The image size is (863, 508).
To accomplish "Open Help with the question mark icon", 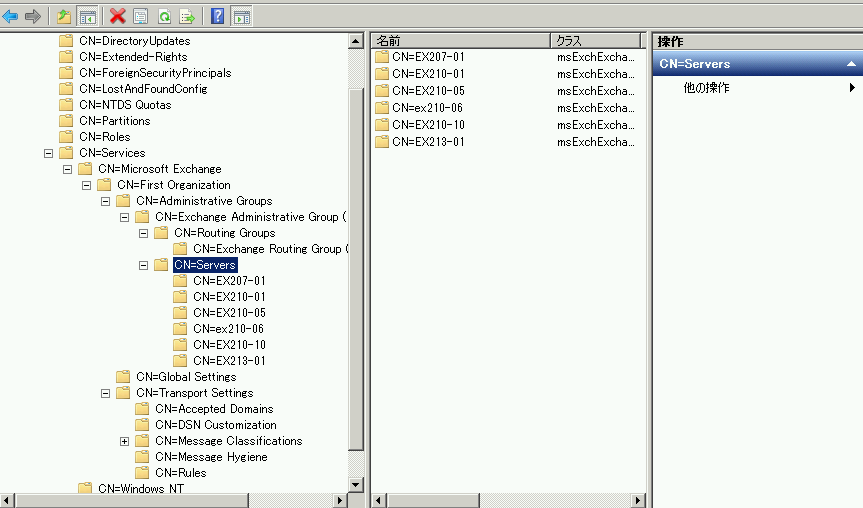I will (x=217, y=17).
